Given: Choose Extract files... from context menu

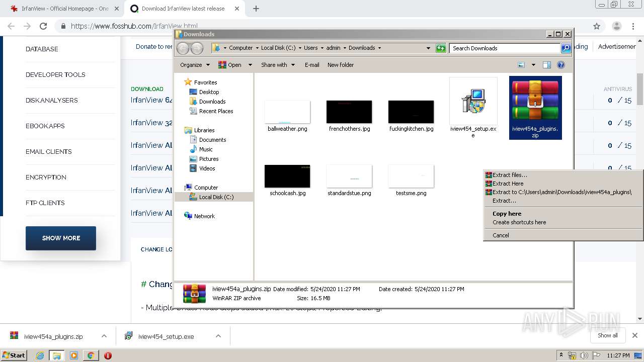Looking at the screenshot, I should [563, 175].
